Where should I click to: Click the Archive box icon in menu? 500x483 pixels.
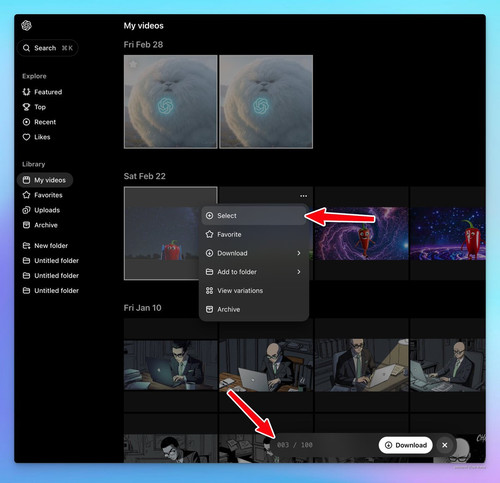pyautogui.click(x=209, y=309)
